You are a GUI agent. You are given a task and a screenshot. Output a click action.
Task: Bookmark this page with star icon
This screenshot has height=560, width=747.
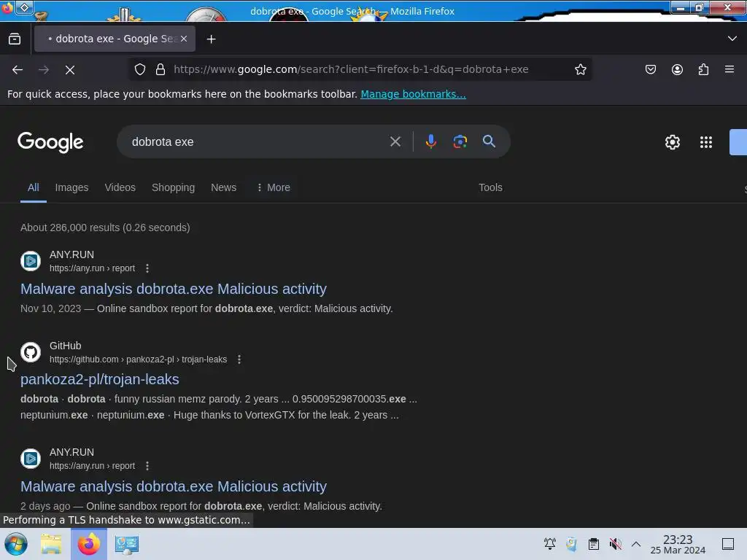tap(580, 69)
